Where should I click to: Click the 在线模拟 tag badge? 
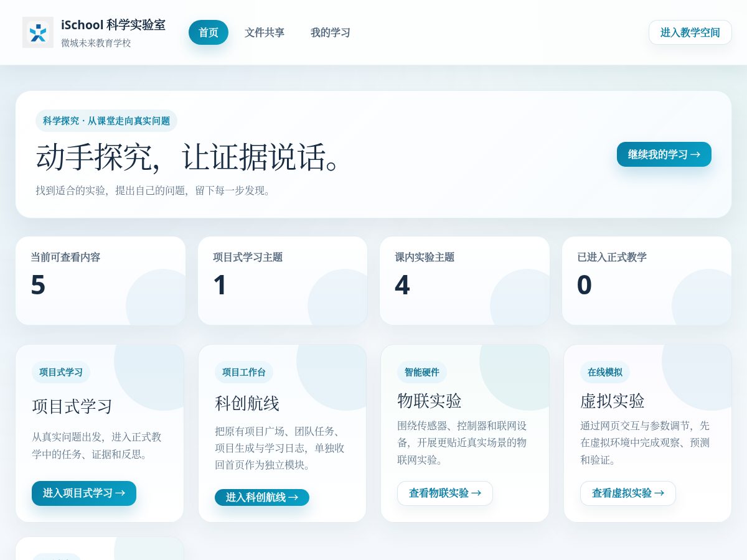click(605, 372)
